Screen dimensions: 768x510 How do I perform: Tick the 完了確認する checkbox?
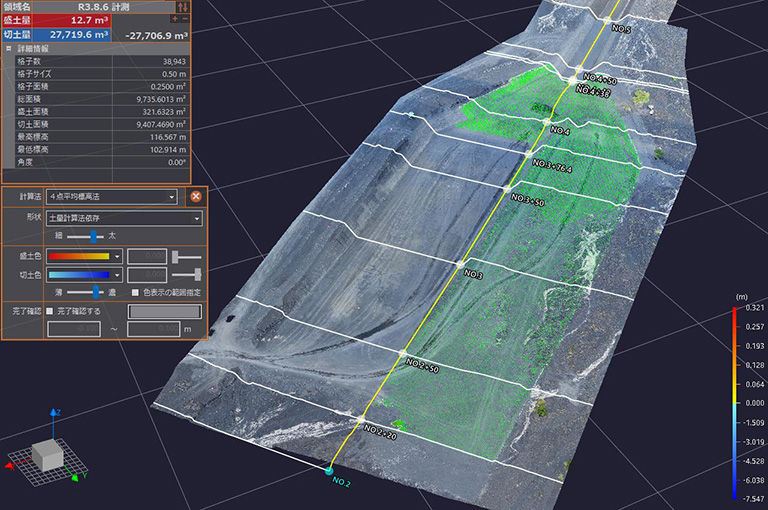[x=49, y=311]
